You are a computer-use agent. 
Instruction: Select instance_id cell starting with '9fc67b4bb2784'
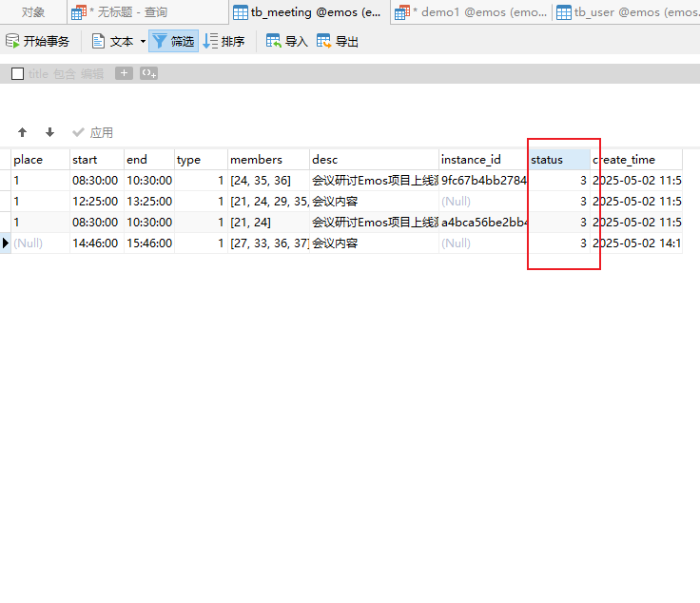click(483, 181)
